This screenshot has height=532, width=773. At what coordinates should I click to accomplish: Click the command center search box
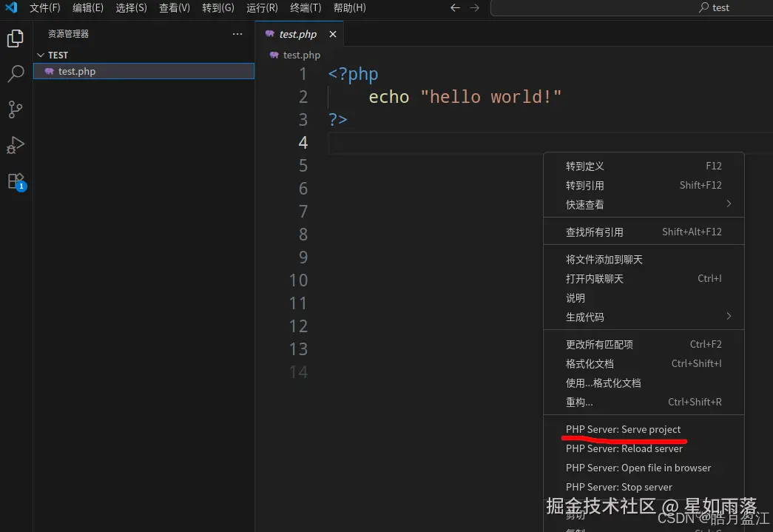click(x=632, y=7)
